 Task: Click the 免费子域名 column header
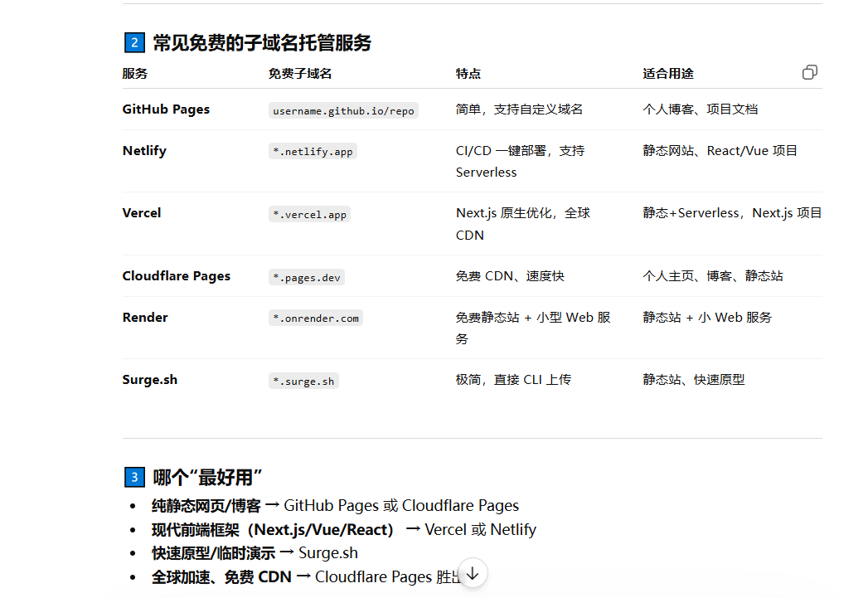point(299,74)
